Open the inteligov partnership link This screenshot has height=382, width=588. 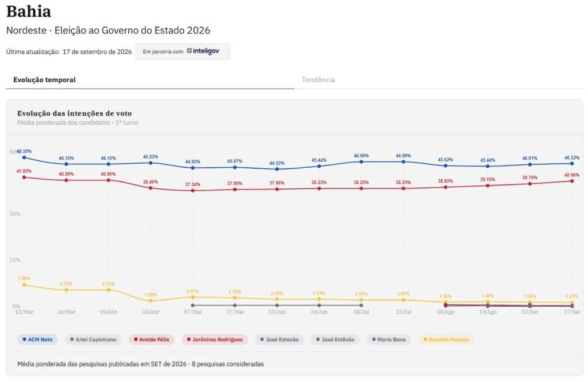[x=183, y=51]
